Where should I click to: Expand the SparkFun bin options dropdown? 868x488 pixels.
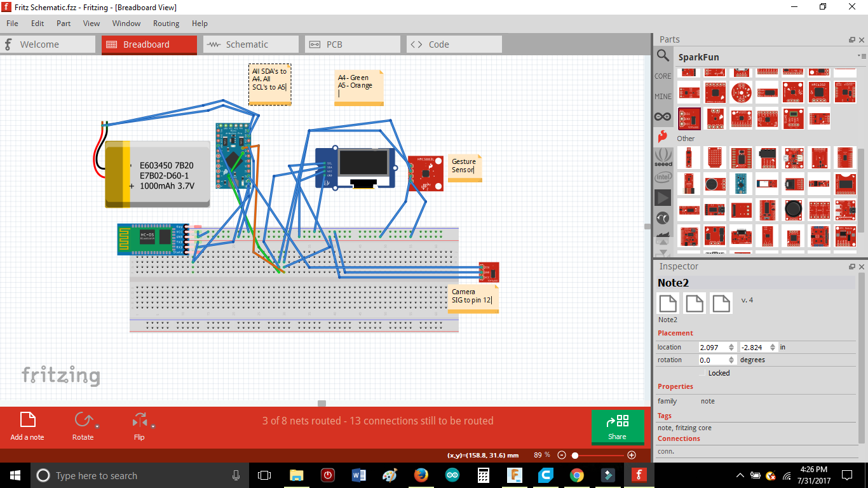pos(862,57)
